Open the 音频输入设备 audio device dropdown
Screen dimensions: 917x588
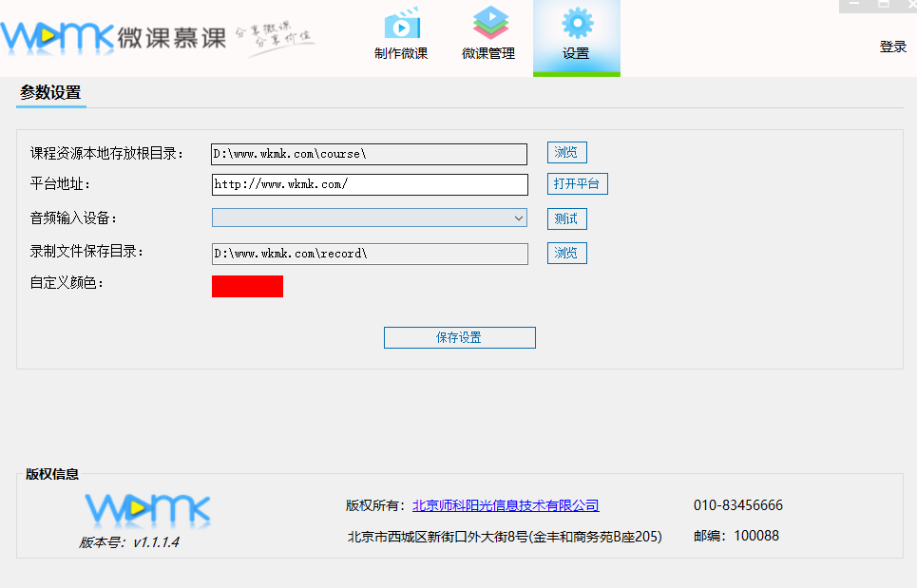(519, 218)
